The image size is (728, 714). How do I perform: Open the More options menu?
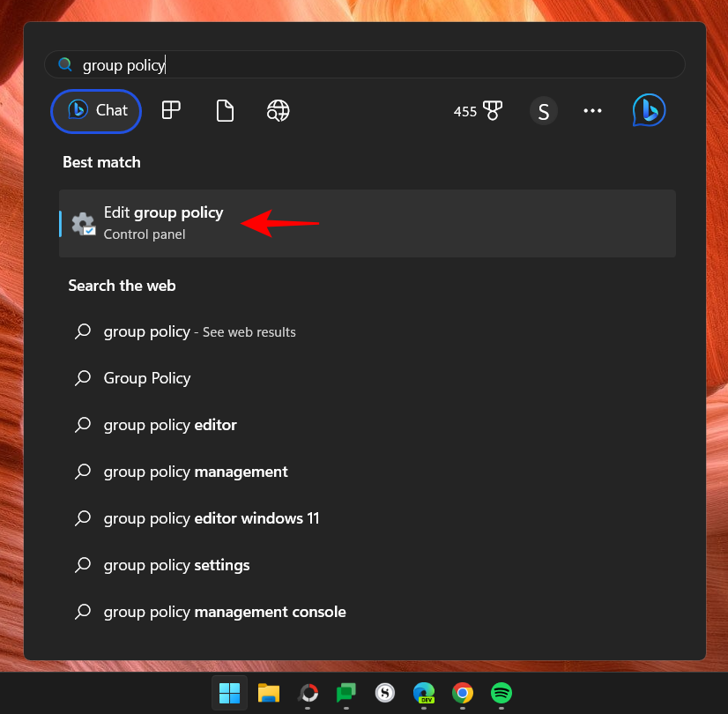592,111
